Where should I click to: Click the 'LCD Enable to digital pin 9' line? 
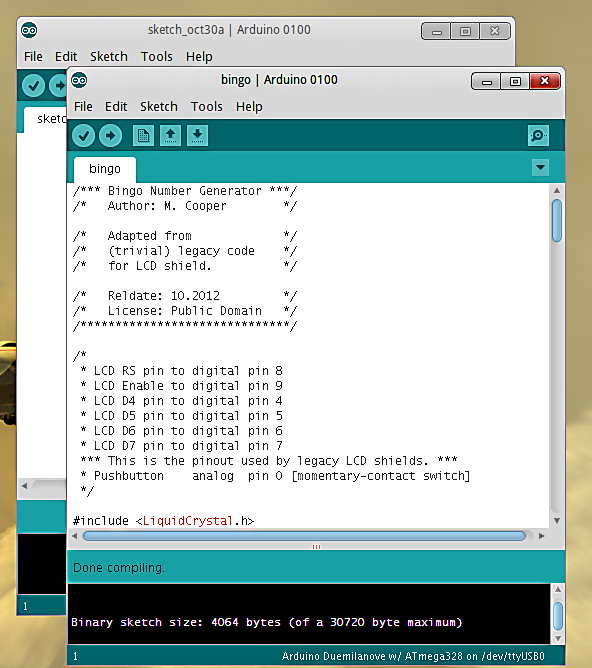[x=181, y=386]
